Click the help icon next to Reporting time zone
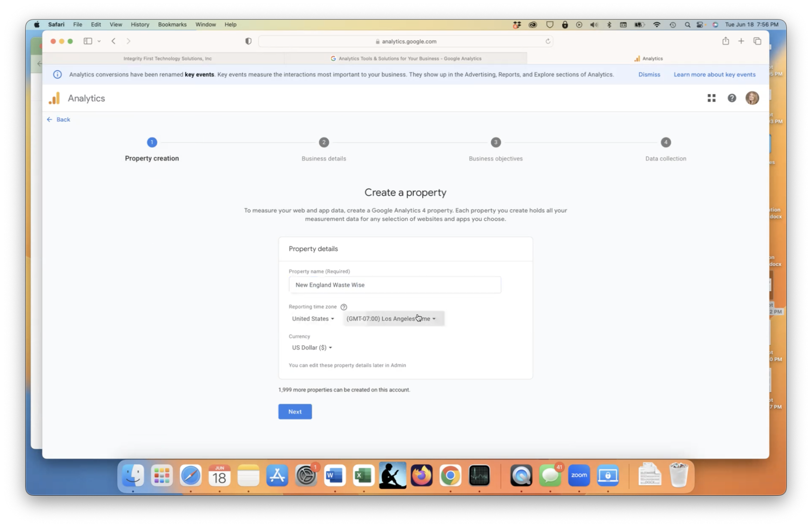 [x=343, y=307]
